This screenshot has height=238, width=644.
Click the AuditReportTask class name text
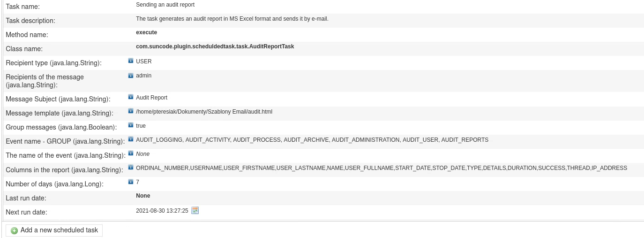(215, 46)
